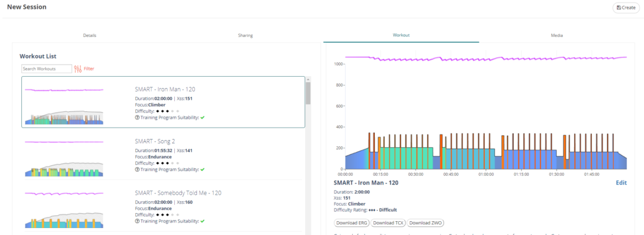Click green suitability checkmark for Iron Man workout
This screenshot has height=235, width=644.
pos(203,117)
